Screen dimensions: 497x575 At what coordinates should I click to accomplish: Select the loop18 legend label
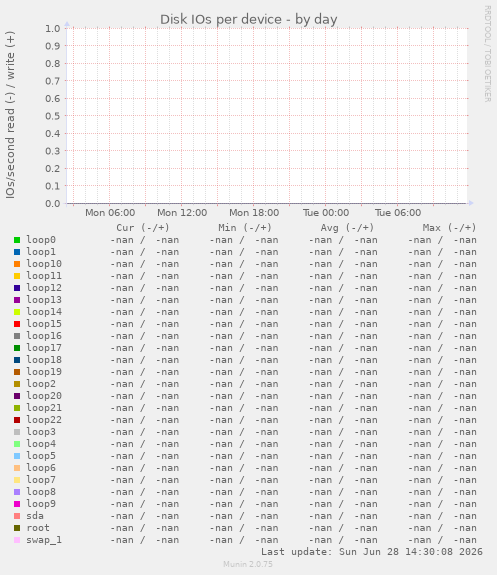pos(44,360)
